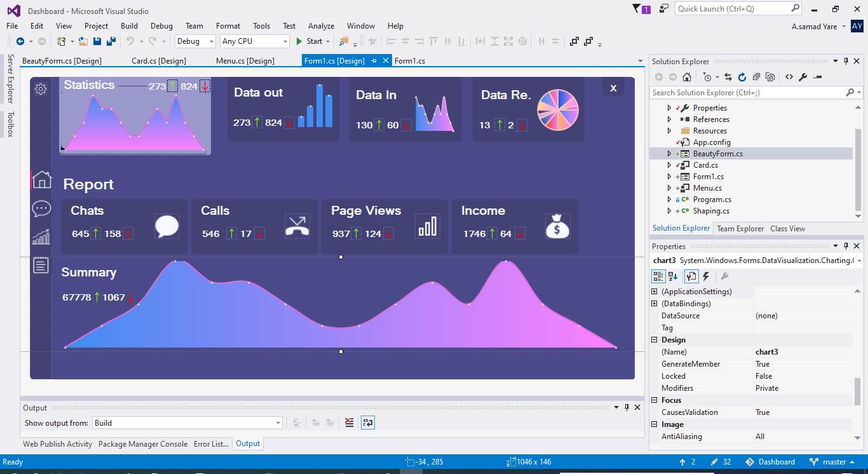
Task: Toggle Word Wrap in the Output panel
Action: [x=367, y=423]
